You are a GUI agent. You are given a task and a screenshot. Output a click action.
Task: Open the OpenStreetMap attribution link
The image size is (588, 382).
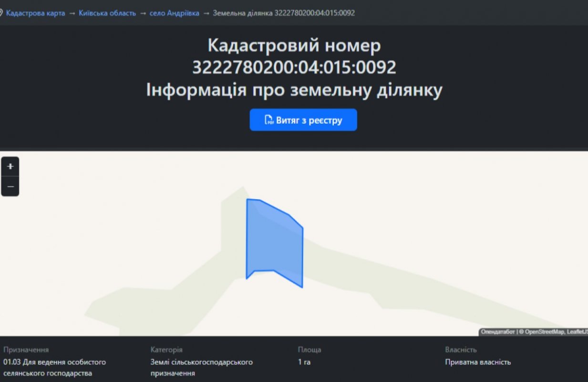pos(545,332)
